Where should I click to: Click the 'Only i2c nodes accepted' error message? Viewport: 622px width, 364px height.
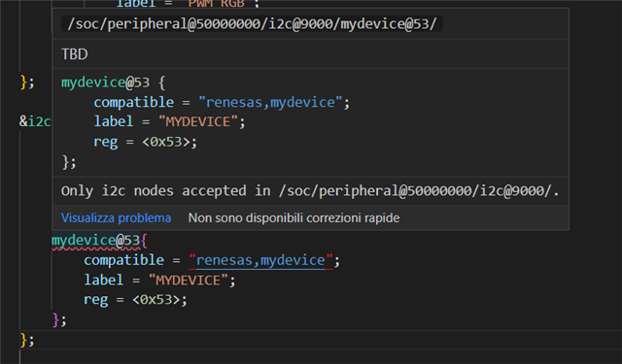tap(310, 191)
